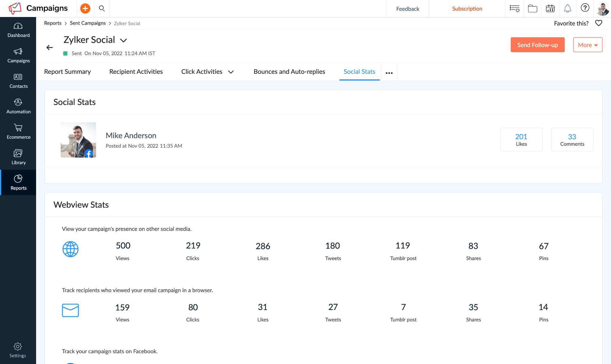Open Library in the sidebar
Image resolution: width=611 pixels, height=364 pixels.
click(18, 157)
